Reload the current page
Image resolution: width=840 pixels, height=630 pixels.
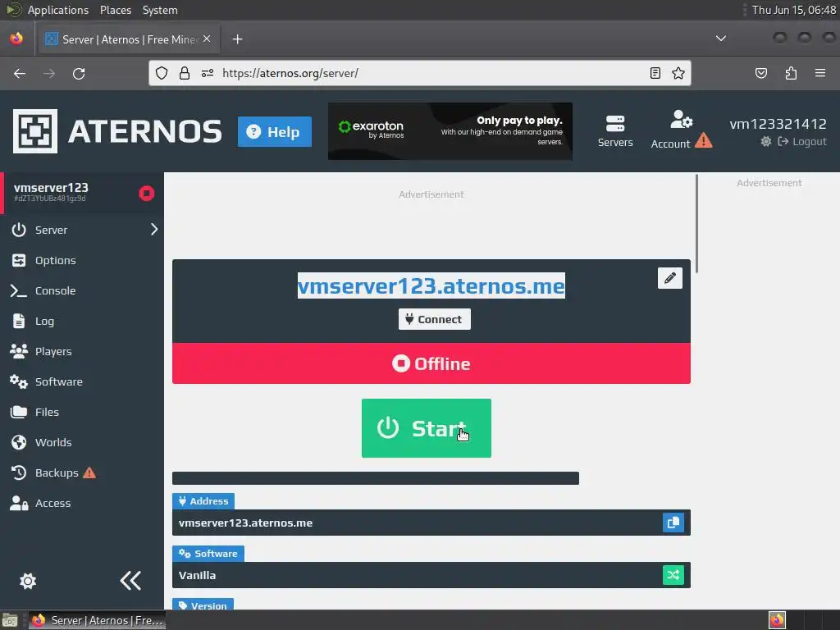coord(79,73)
